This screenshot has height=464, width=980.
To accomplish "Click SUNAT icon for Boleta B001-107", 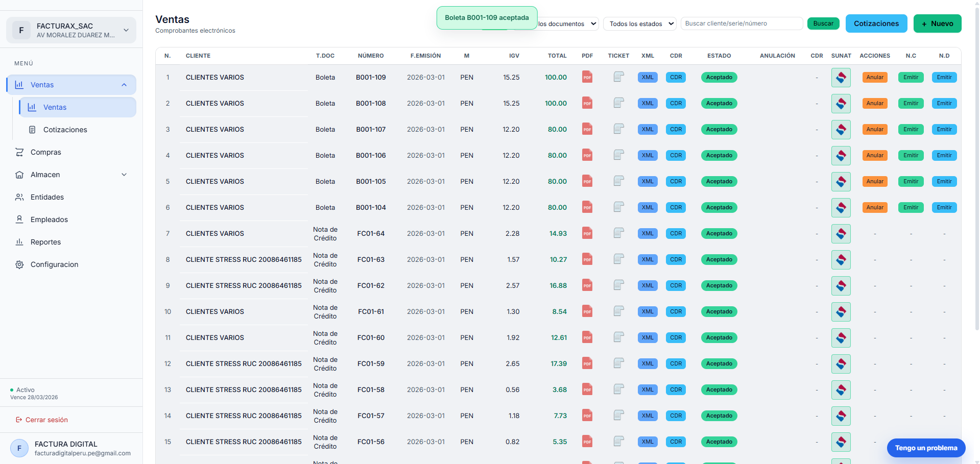I will pyautogui.click(x=841, y=129).
